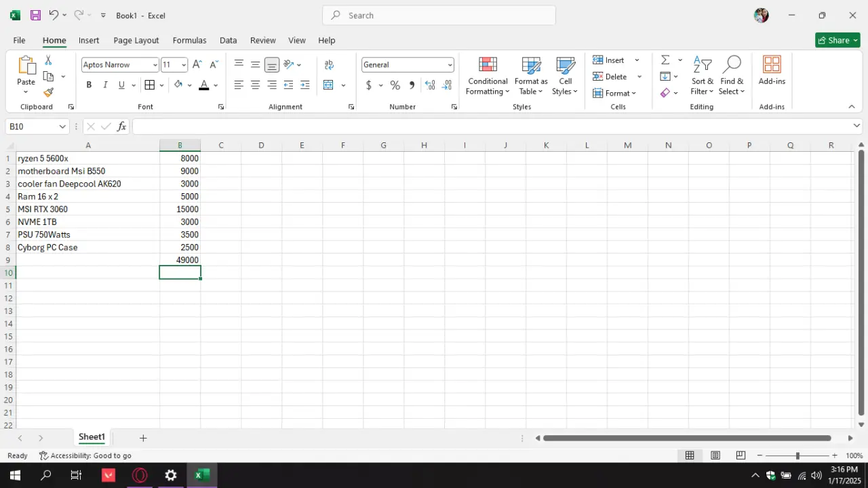Screen dimensions: 868x488
Task: Click the Fill down icon
Action: pos(665,77)
